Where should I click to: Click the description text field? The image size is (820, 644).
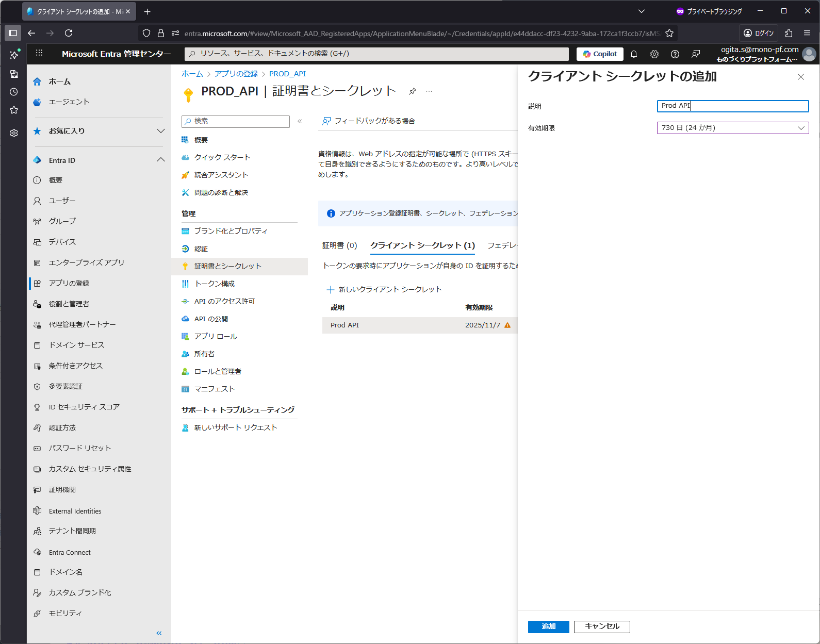(732, 106)
